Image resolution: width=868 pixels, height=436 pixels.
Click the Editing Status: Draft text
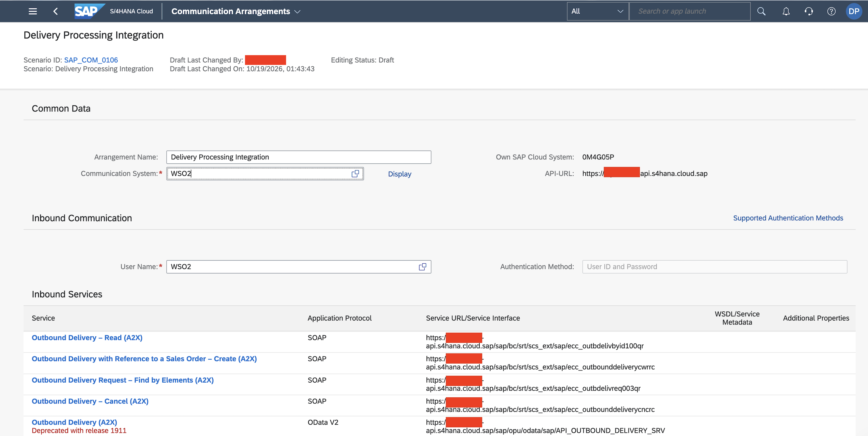click(362, 60)
